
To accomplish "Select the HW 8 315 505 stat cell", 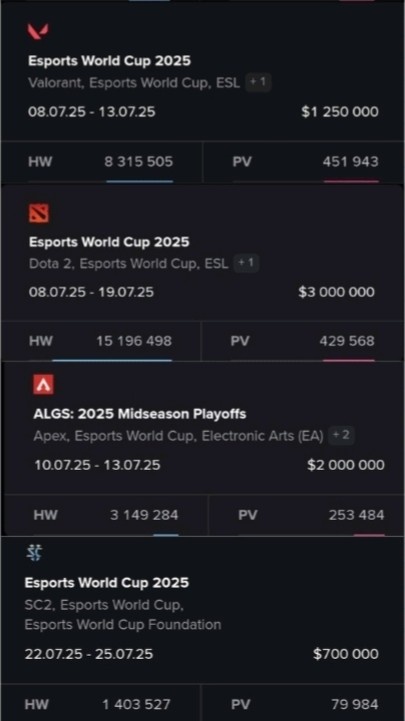I will (x=102, y=162).
